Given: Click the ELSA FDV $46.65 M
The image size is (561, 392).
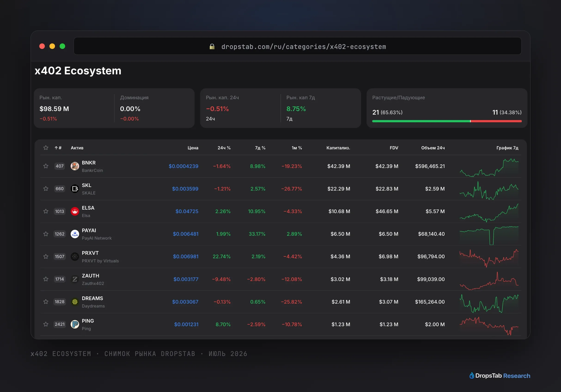Looking at the screenshot, I should [387, 211].
